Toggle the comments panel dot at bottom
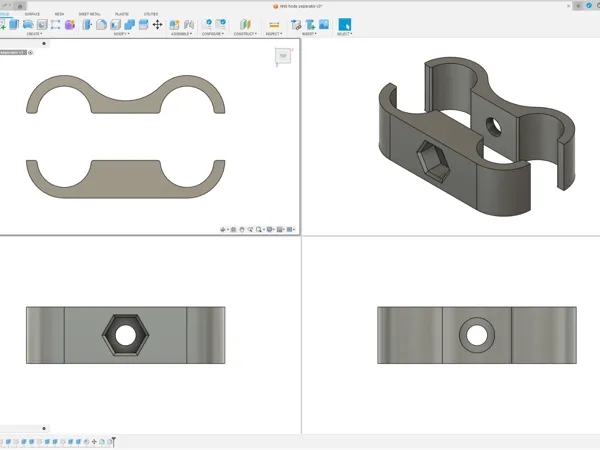This screenshot has height=450, width=600. click(44, 428)
